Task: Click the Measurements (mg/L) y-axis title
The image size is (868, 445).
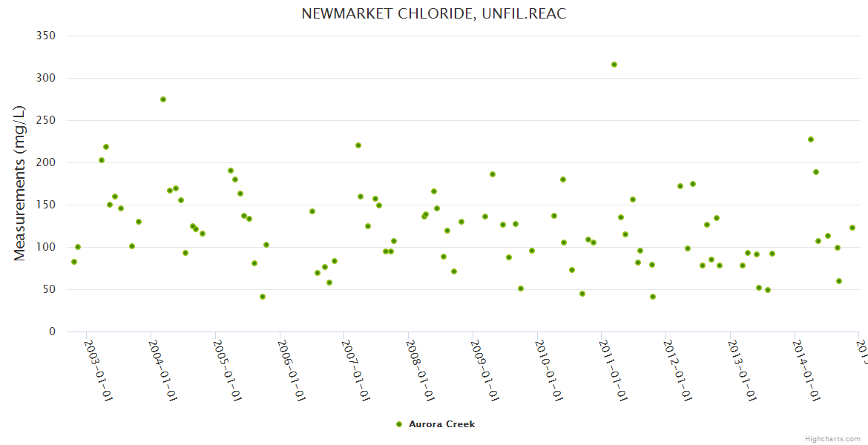Action: (20, 183)
